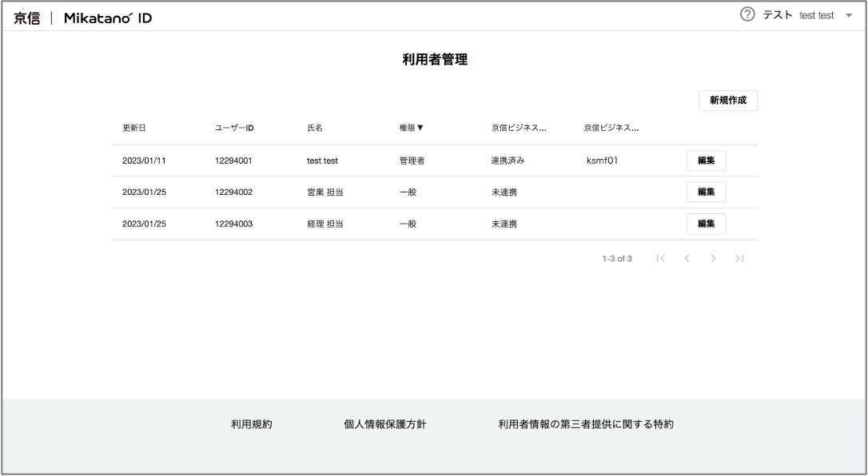868x476 pixels.
Task: Click the 利用者管理 page title
Action: click(435, 60)
